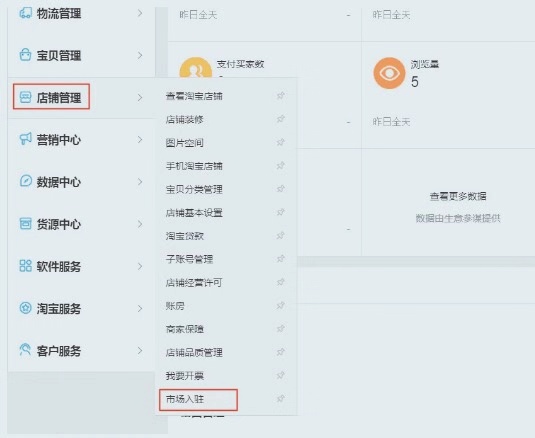
Task: Click the 查看更多数据 link
Action: coord(458,196)
